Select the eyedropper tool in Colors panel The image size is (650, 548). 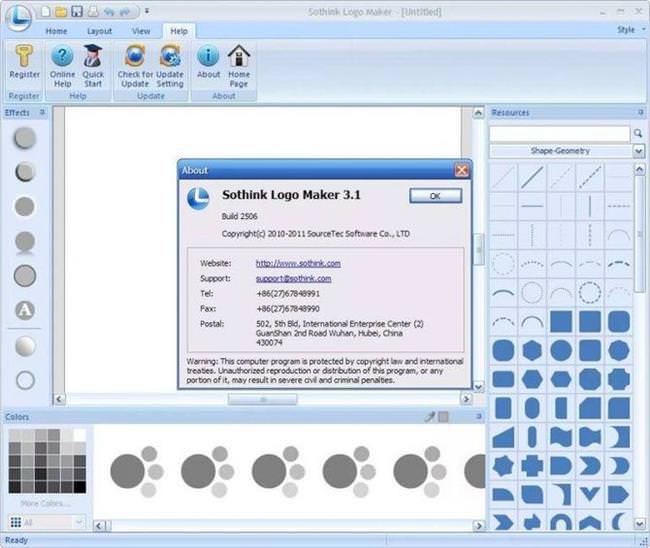point(430,417)
